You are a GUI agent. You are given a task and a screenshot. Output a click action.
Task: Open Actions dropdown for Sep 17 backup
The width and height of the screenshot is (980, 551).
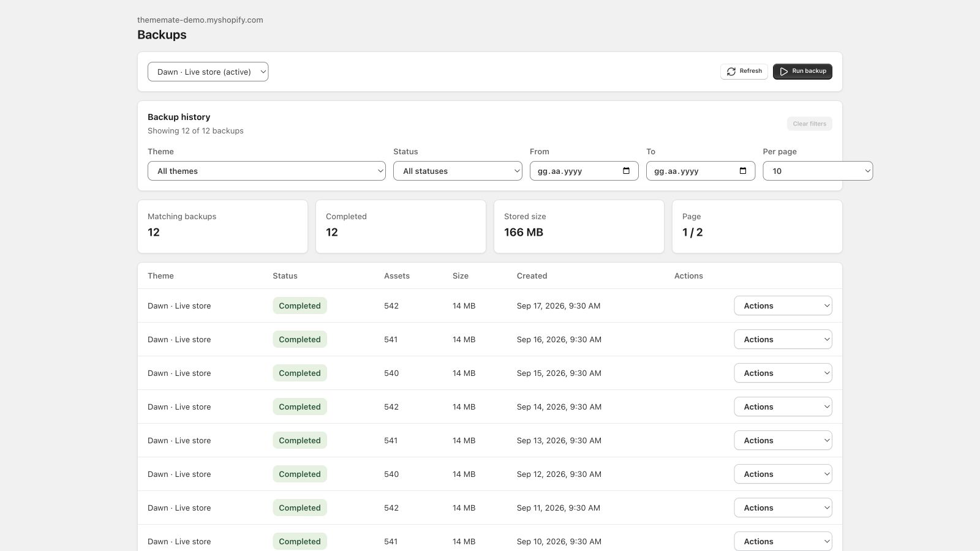(783, 305)
